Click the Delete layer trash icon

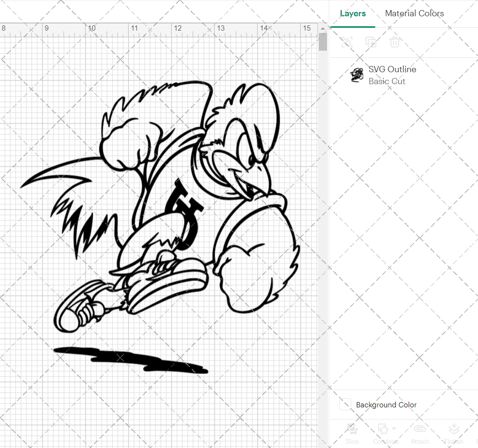394,42
